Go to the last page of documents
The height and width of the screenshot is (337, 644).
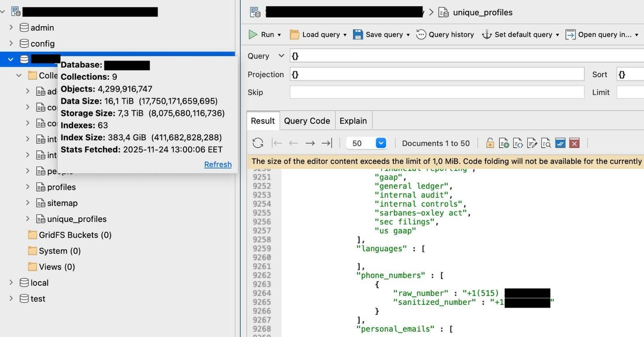click(x=327, y=143)
